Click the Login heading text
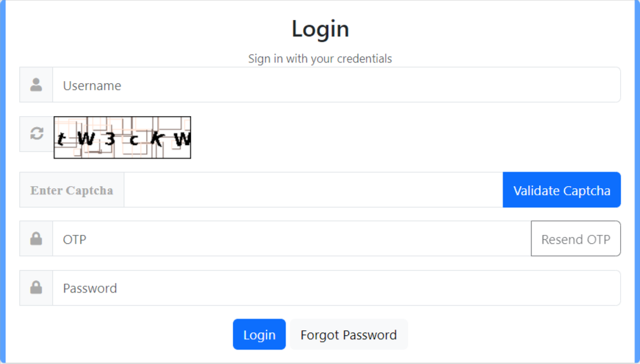This screenshot has width=640, height=364. coord(321,29)
